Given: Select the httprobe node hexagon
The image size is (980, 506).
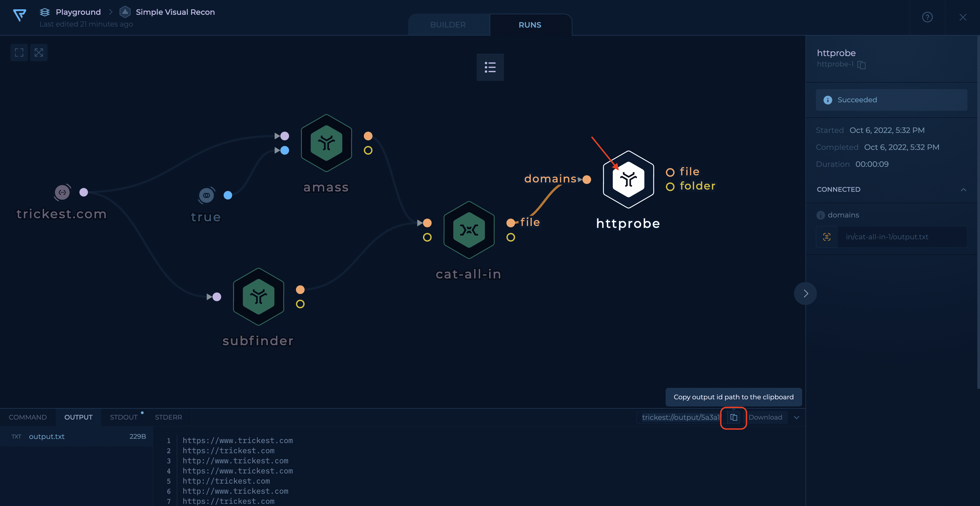Looking at the screenshot, I should (x=628, y=179).
